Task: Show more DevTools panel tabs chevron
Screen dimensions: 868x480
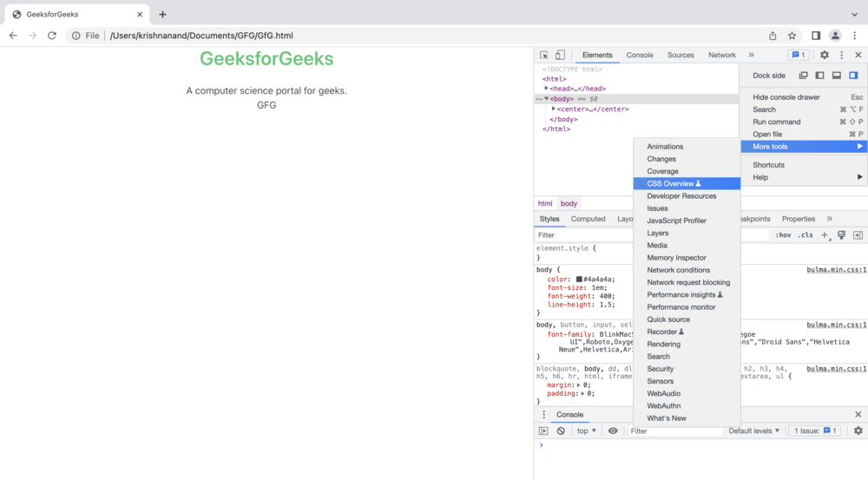Action: pos(751,55)
